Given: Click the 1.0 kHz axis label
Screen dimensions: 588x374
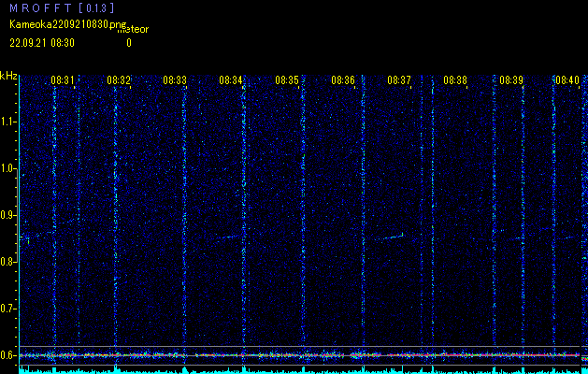Looking at the screenshot, I should (8, 169).
